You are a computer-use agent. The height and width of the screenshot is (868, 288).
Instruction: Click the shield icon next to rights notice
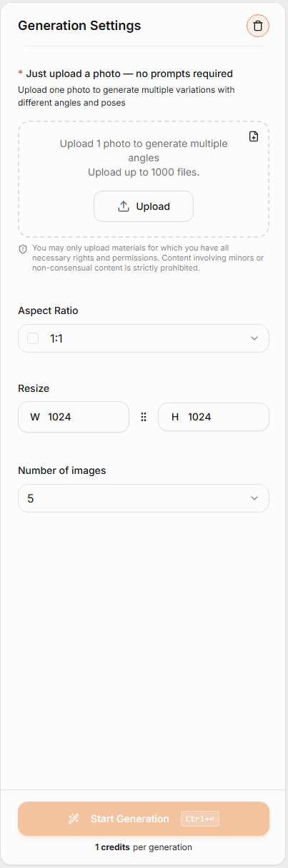23,248
